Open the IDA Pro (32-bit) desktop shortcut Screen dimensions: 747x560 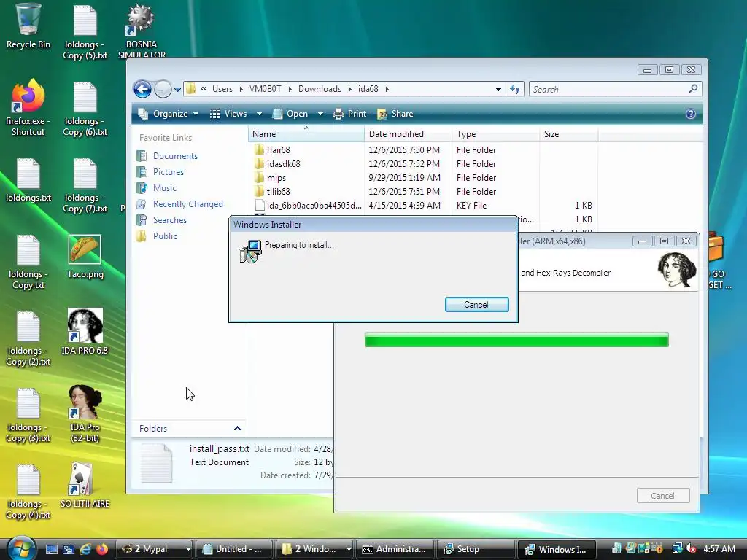pos(85,414)
